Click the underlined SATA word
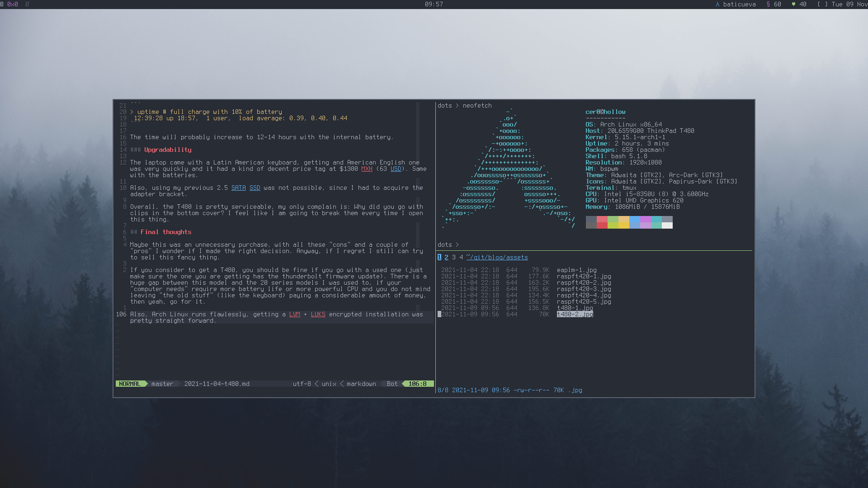This screenshot has width=868, height=488. tap(238, 188)
